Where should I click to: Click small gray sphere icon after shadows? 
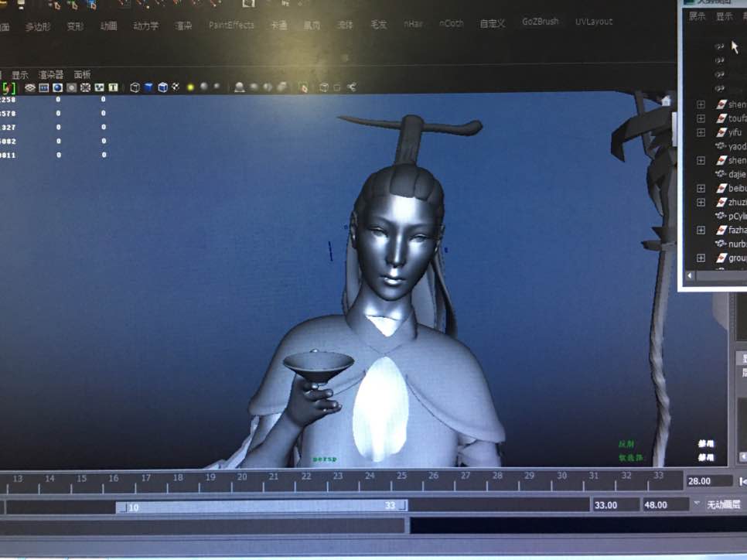coord(217,86)
